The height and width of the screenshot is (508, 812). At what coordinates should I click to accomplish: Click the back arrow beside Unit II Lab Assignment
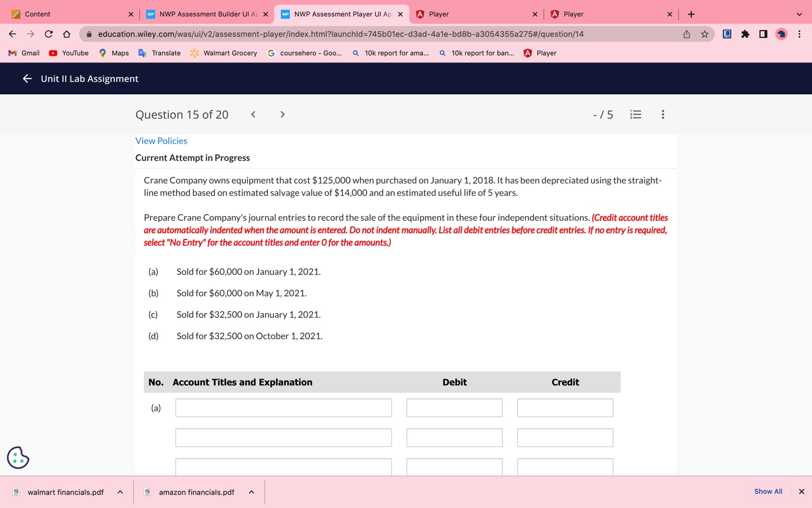27,78
